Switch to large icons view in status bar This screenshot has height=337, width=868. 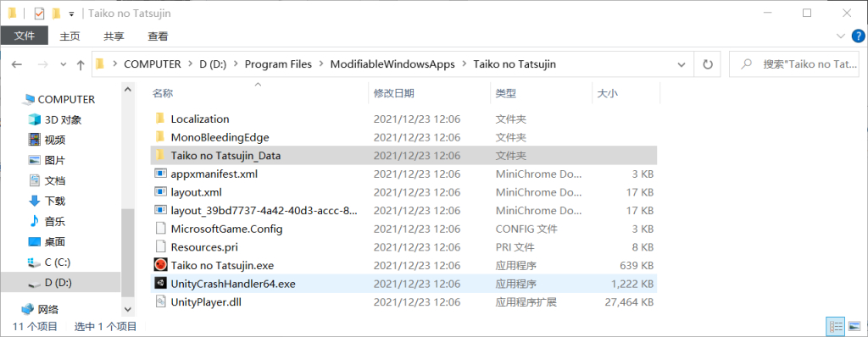[x=854, y=327]
